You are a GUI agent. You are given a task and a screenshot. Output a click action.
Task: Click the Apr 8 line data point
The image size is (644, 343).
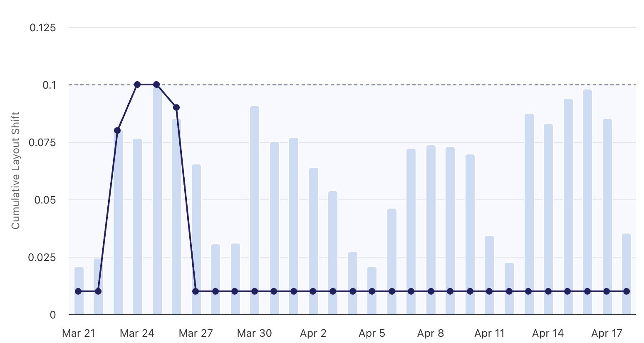[x=431, y=291]
